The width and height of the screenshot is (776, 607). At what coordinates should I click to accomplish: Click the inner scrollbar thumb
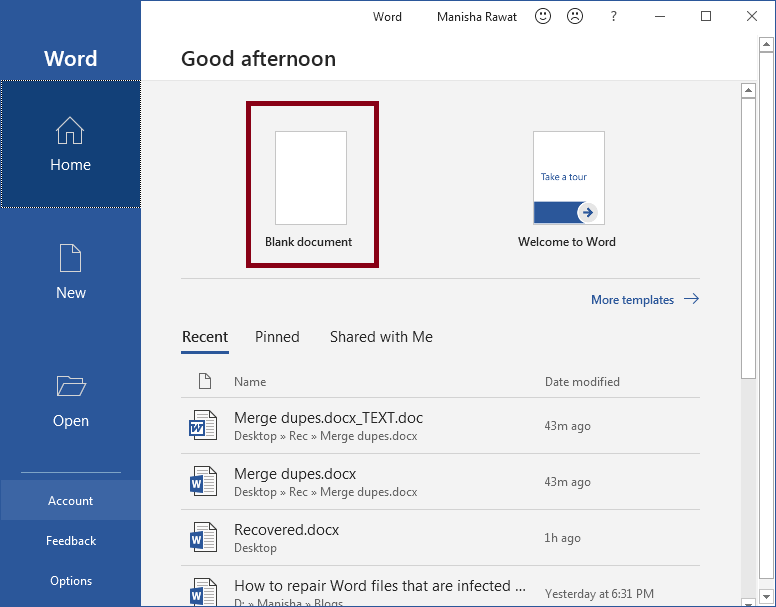coord(748,238)
